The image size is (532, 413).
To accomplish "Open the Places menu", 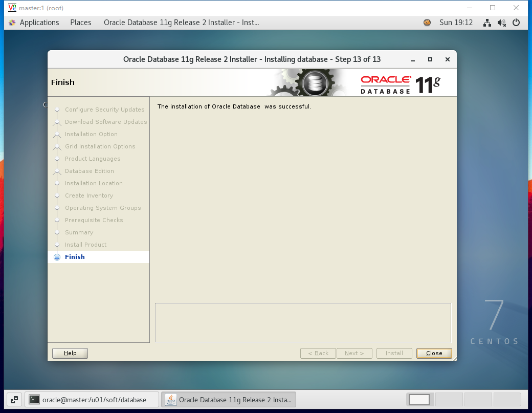I will click(81, 23).
